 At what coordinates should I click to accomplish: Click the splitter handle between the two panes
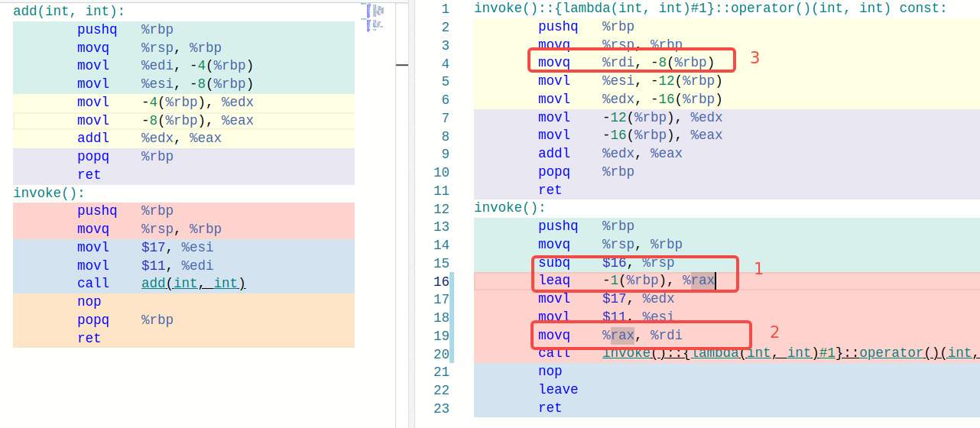click(402, 66)
